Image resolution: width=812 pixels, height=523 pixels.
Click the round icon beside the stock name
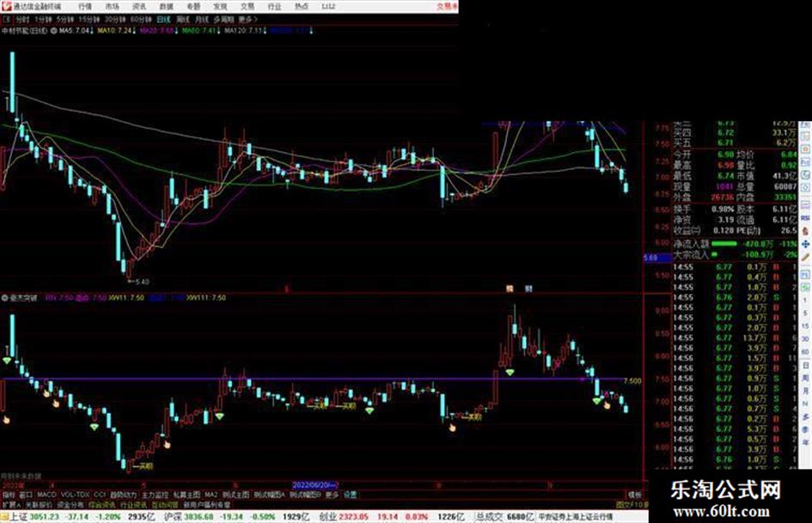(x=52, y=31)
